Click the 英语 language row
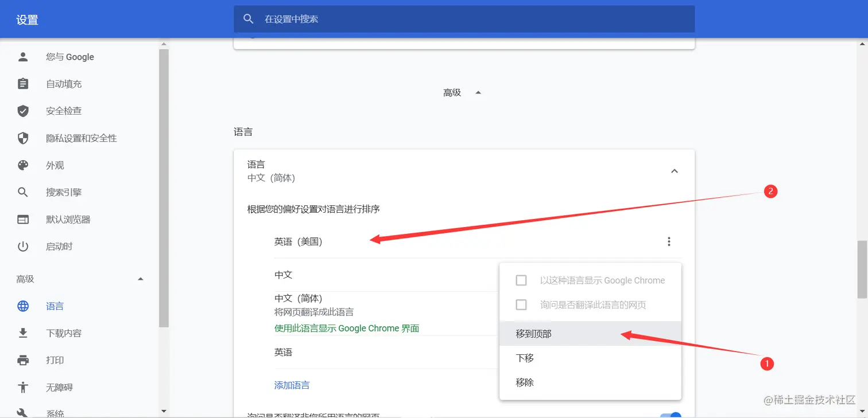The width and height of the screenshot is (868, 418). pyautogui.click(x=386, y=353)
